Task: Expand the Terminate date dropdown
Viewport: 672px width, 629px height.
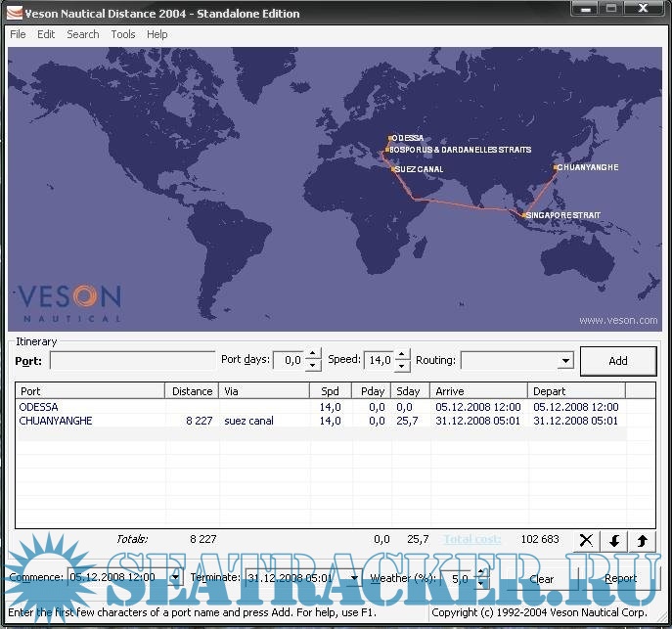Action: (353, 578)
